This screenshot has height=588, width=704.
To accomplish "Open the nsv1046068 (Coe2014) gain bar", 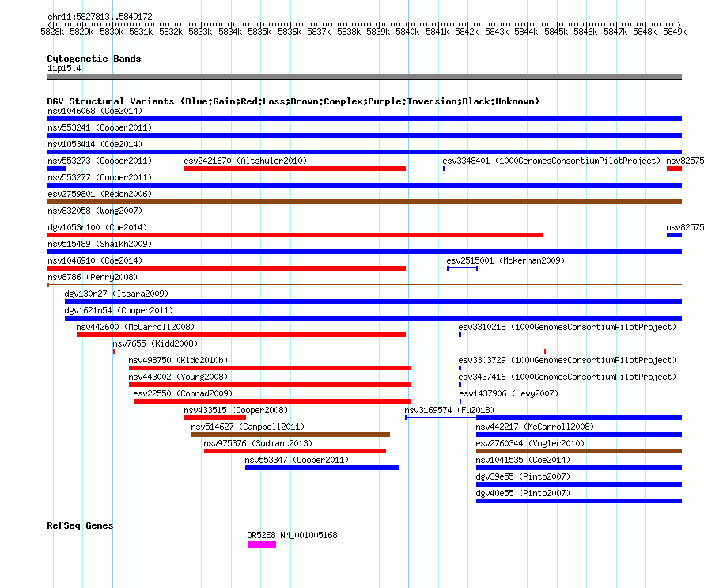I will click(x=364, y=119).
